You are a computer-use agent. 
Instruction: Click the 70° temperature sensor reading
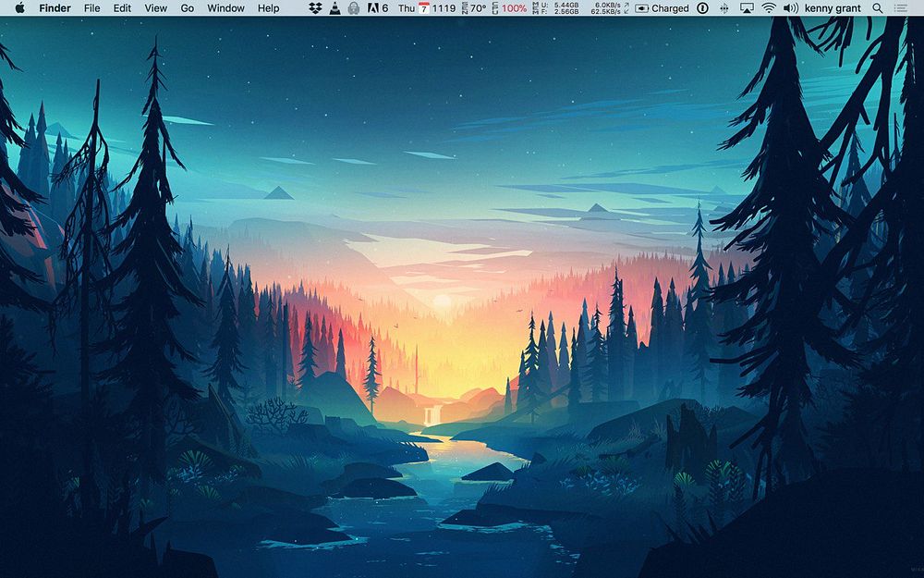474,8
